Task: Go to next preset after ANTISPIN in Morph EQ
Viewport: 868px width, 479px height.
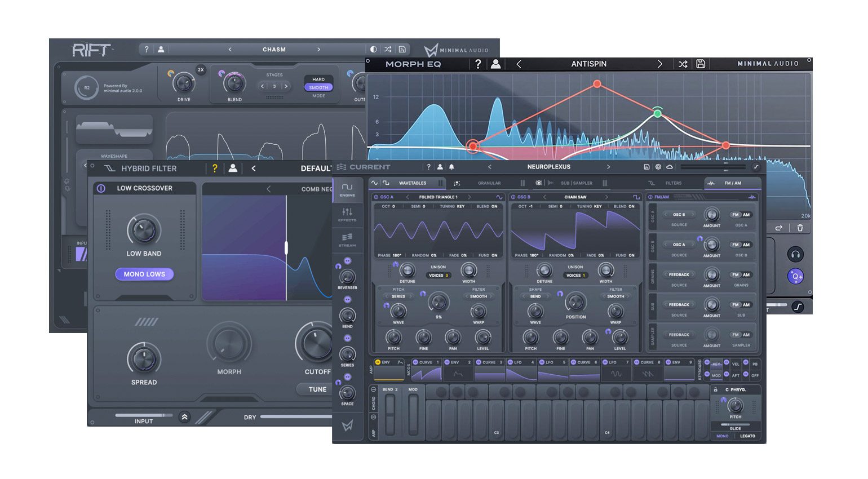Action: click(660, 64)
